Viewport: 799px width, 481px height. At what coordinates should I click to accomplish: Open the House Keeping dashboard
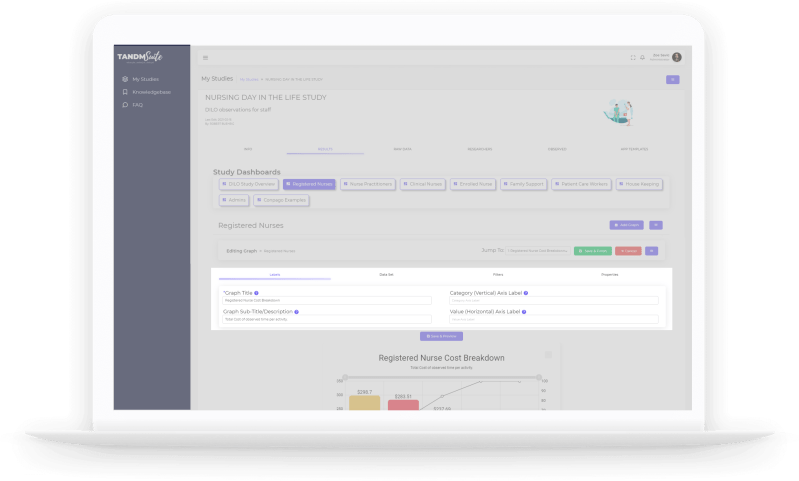pyautogui.click(x=639, y=184)
